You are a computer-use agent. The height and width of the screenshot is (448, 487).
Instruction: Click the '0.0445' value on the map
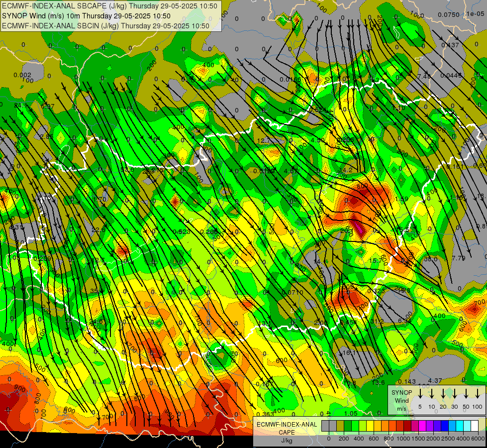tap(451, 76)
